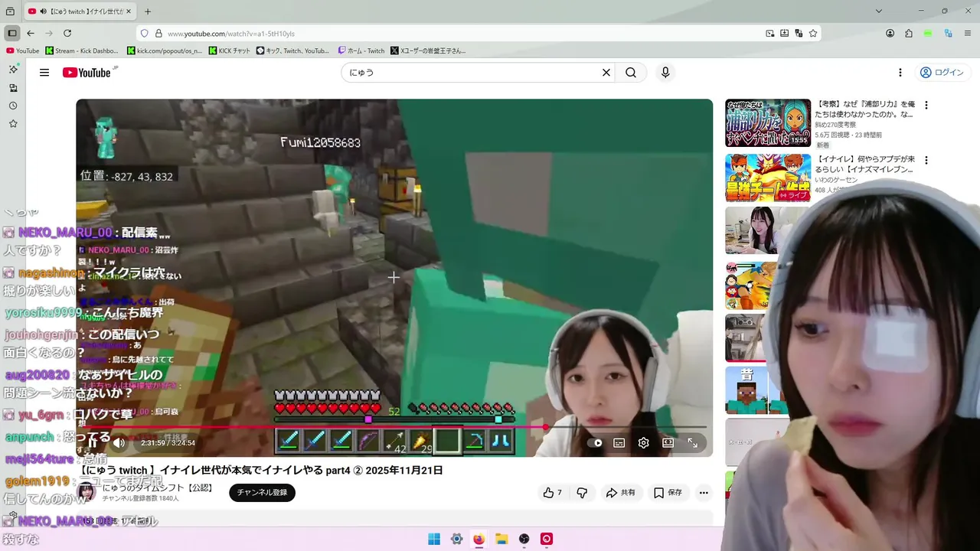The image size is (980, 551).
Task: Run search with the magnifier button
Action: point(631,73)
